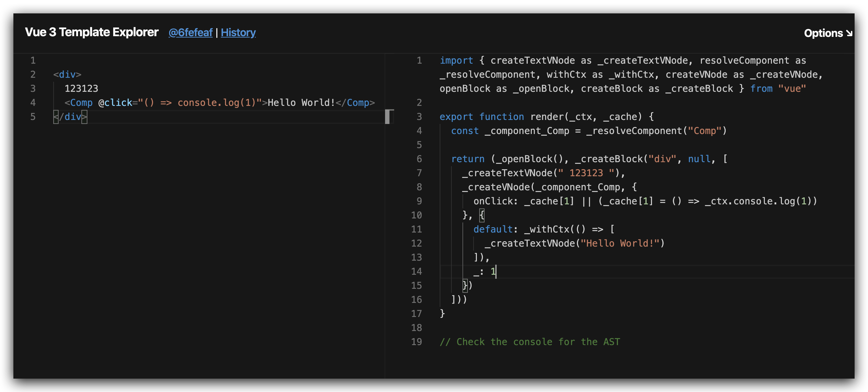Click the return _openBlock line
The image size is (868, 392).
[589, 159]
